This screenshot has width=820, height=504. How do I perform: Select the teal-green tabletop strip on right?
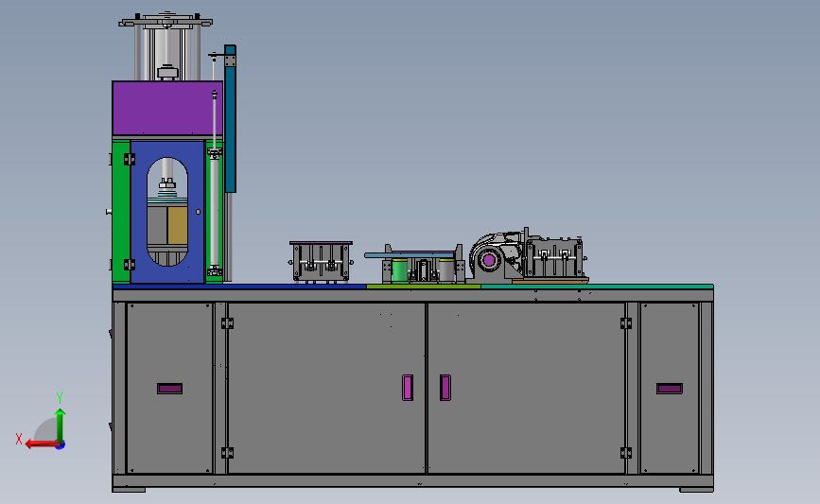coord(597,287)
